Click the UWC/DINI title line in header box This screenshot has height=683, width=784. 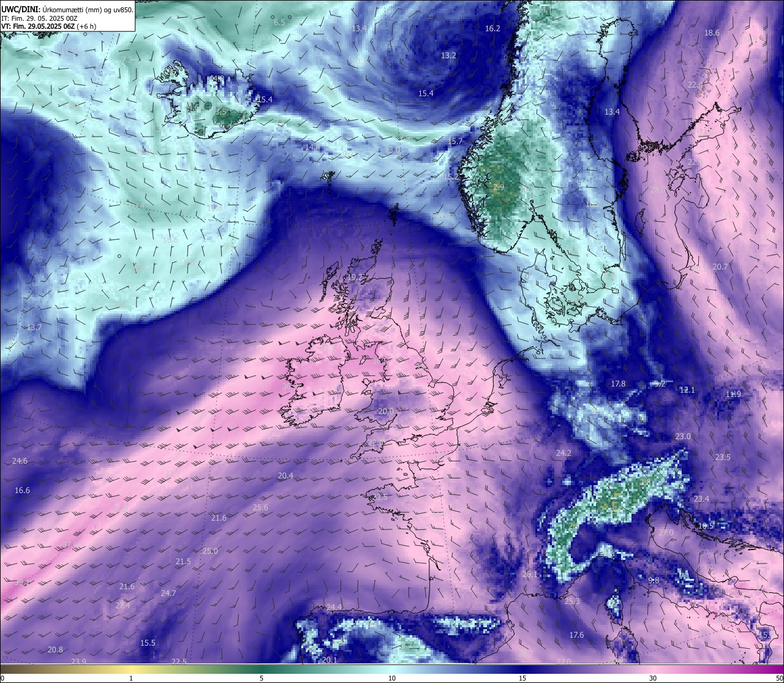click(x=67, y=9)
